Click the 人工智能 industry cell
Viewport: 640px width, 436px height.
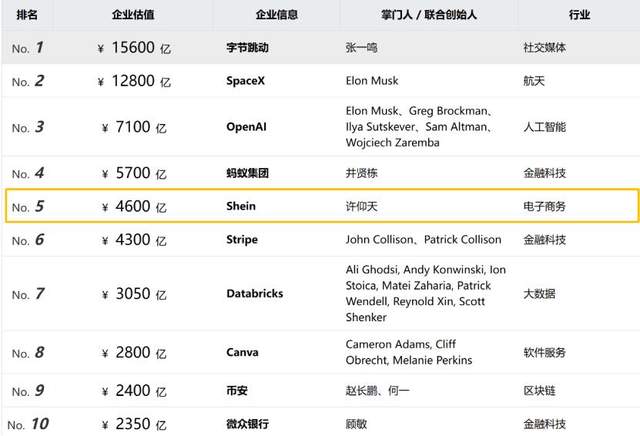(545, 127)
